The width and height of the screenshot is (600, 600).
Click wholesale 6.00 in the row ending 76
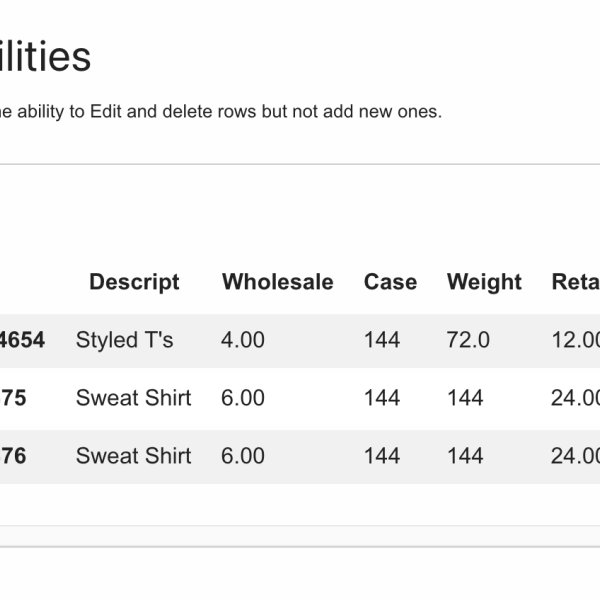(243, 456)
